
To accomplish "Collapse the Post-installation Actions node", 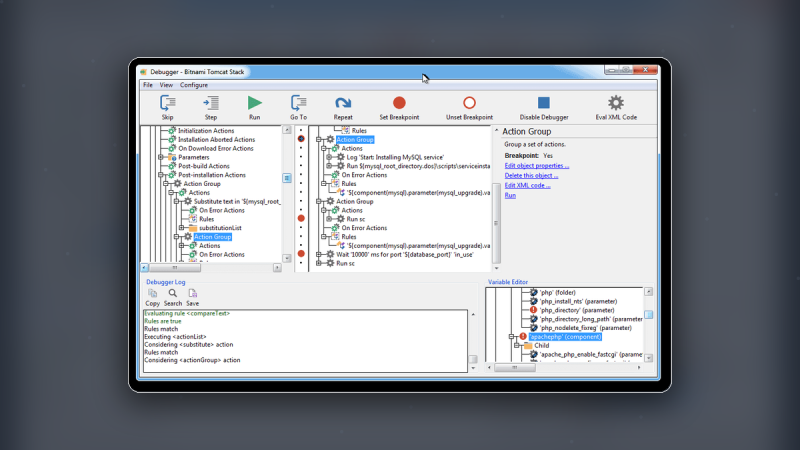I will [161, 175].
